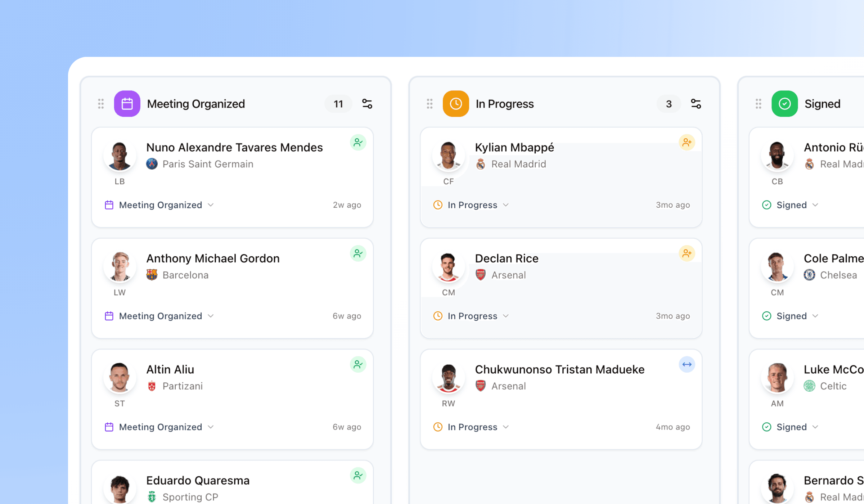The height and width of the screenshot is (504, 864).
Task: Click the Arsenal crest on Madueke card
Action: click(x=481, y=386)
